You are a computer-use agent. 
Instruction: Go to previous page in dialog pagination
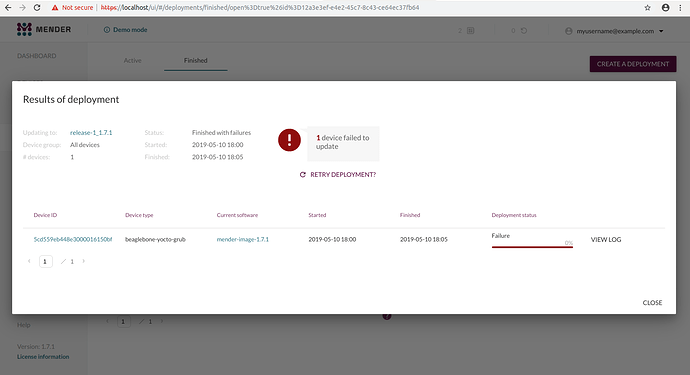[x=29, y=261]
